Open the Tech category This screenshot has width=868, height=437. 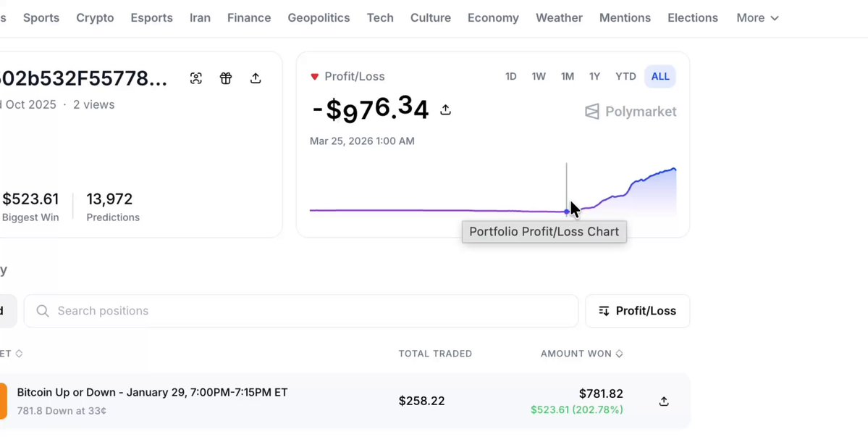(380, 17)
